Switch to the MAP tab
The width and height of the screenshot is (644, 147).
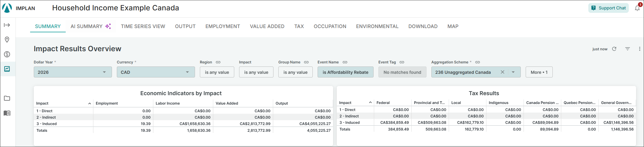(453, 26)
